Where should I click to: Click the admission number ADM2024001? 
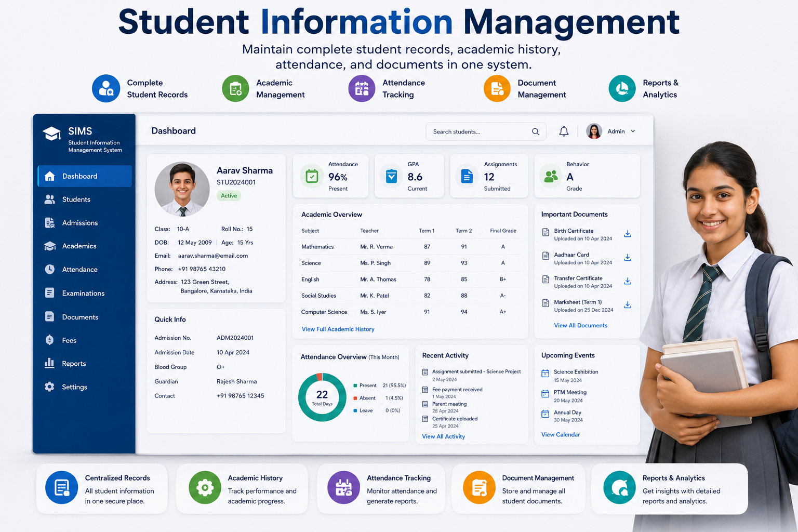[x=235, y=338]
